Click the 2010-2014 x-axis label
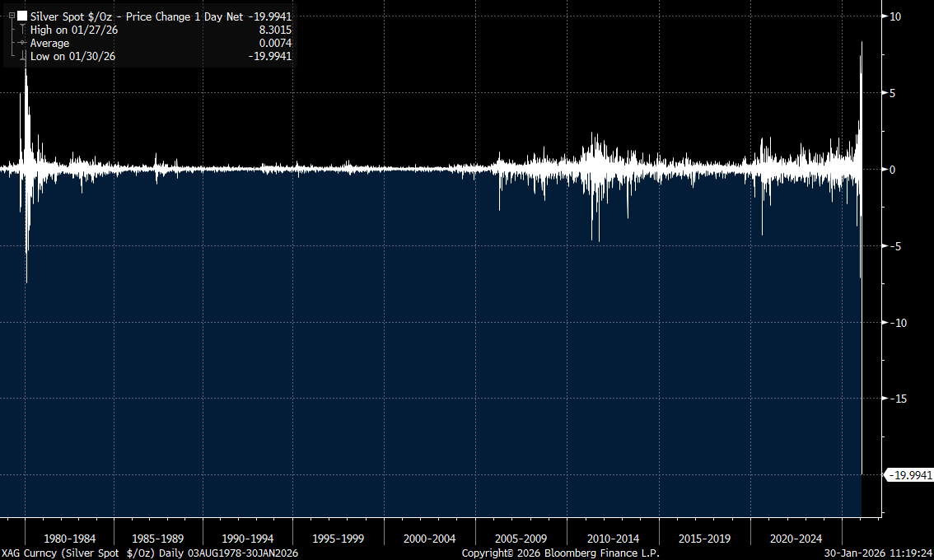 point(613,539)
